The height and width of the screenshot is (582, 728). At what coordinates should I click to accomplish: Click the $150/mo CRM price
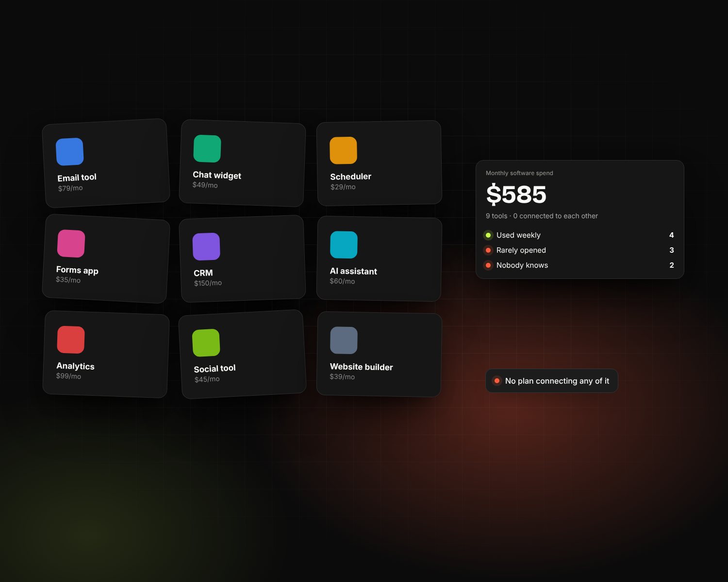[x=208, y=283]
